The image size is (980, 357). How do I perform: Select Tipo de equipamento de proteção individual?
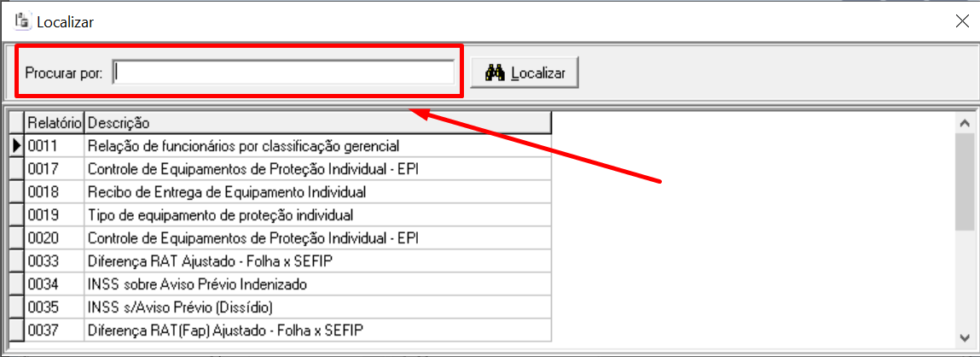[220, 215]
